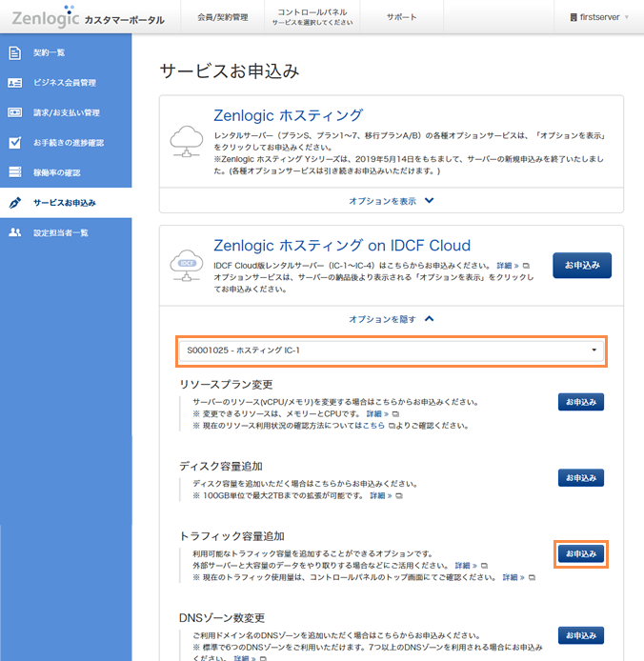This screenshot has width=644, height=661.
Task: Open the サポート menu in header
Action: (401, 17)
